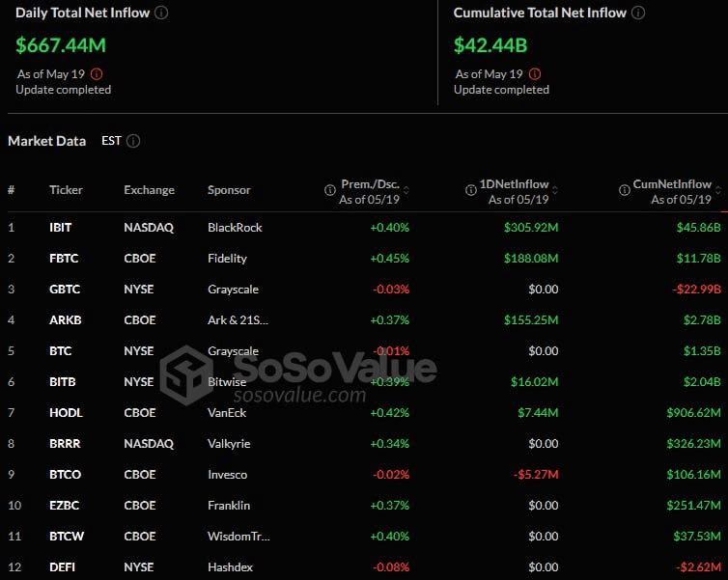Click the Franklin sponsor name

click(x=229, y=506)
